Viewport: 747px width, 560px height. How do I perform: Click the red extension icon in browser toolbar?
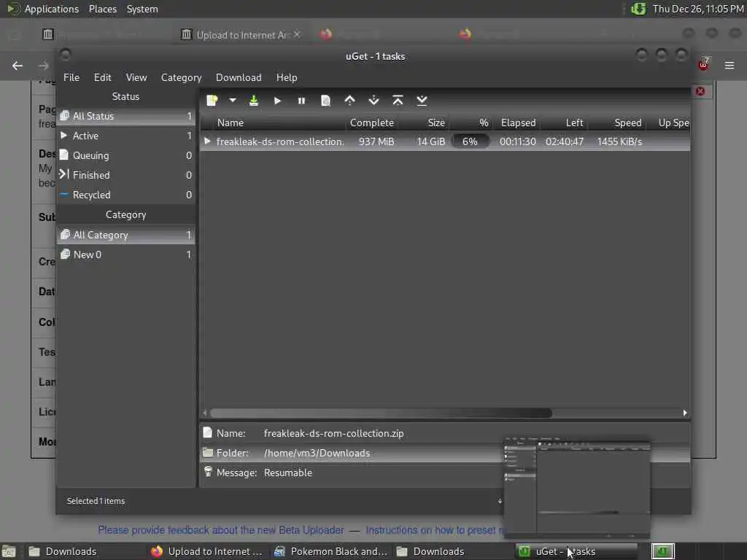(x=704, y=64)
